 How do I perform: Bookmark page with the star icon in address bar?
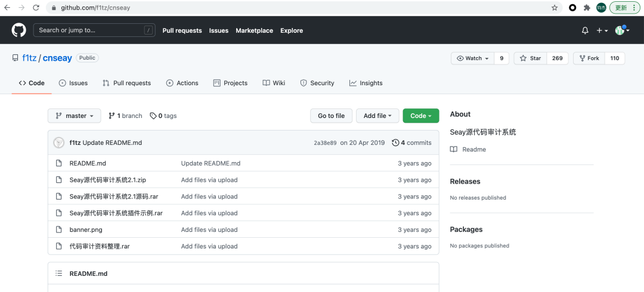pyautogui.click(x=555, y=8)
